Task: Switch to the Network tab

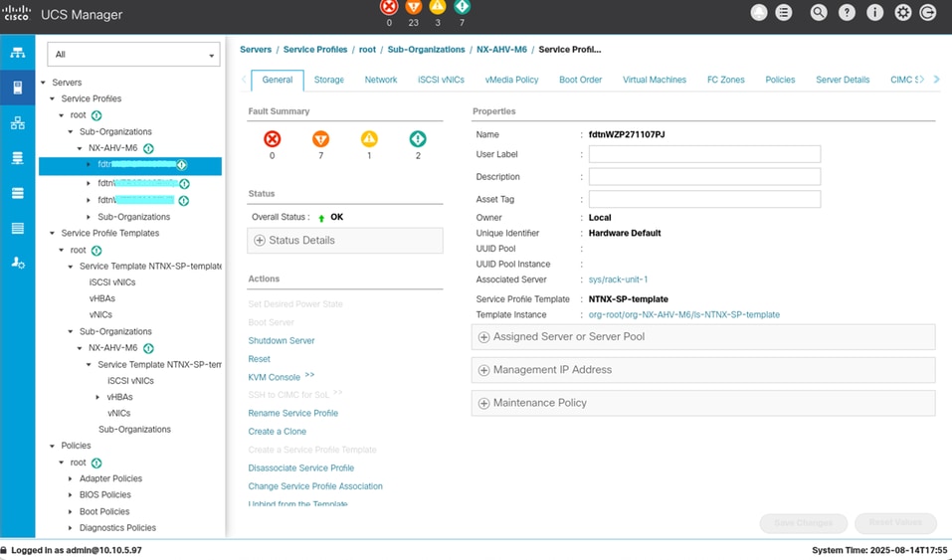Action: pos(381,80)
